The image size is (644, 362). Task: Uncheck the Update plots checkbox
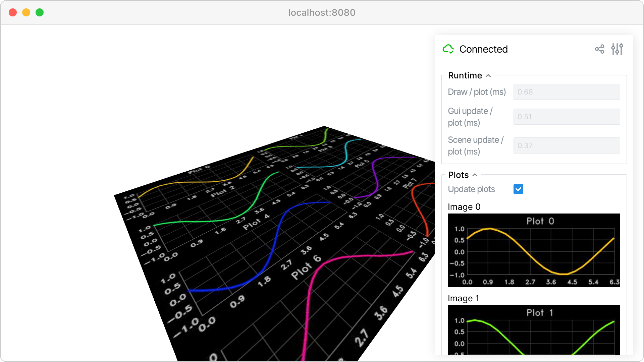click(x=518, y=189)
